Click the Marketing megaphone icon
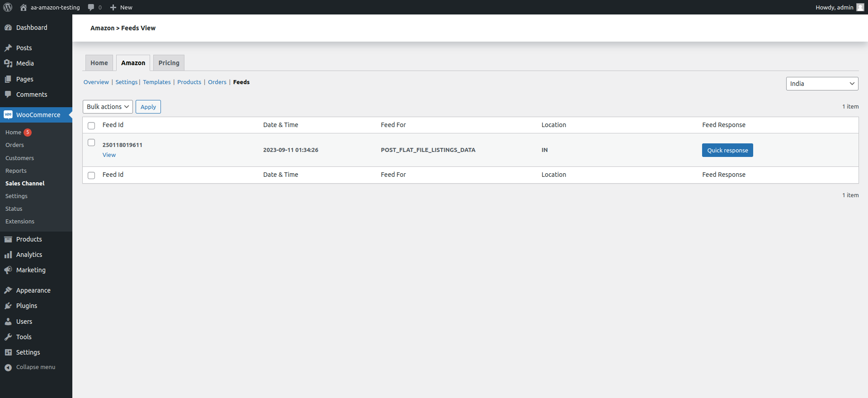The width and height of the screenshot is (868, 398). pyautogui.click(x=8, y=270)
